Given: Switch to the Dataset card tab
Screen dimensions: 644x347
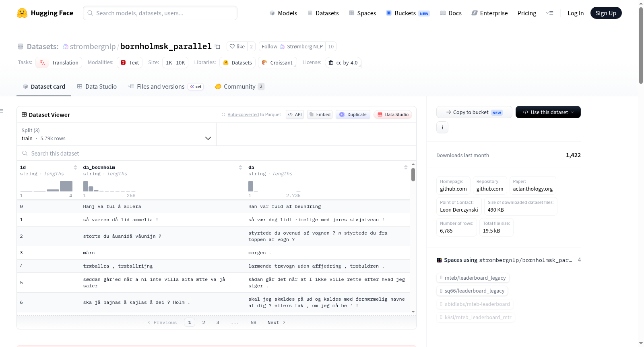Looking at the screenshot, I should [44, 86].
